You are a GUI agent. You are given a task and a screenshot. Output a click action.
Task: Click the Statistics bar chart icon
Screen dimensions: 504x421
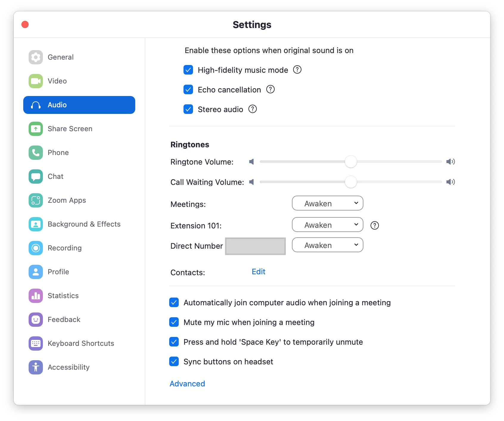pos(36,296)
